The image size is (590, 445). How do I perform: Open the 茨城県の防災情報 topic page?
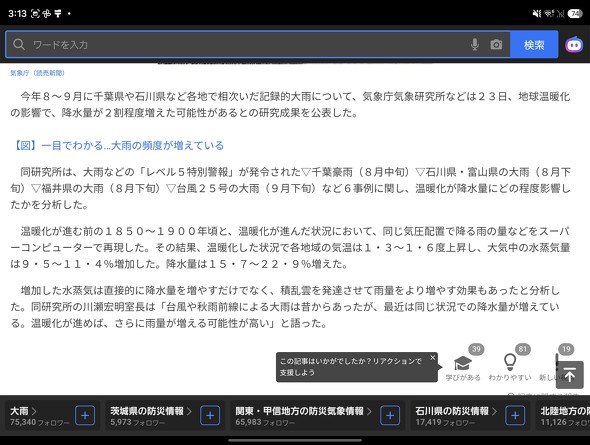(x=151, y=411)
